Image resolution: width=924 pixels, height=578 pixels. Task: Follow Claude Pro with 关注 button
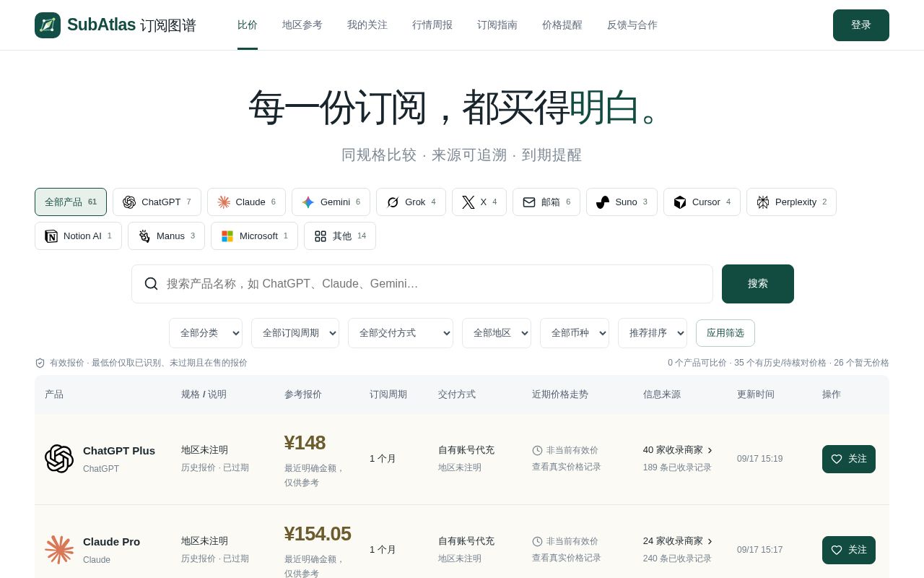(849, 550)
